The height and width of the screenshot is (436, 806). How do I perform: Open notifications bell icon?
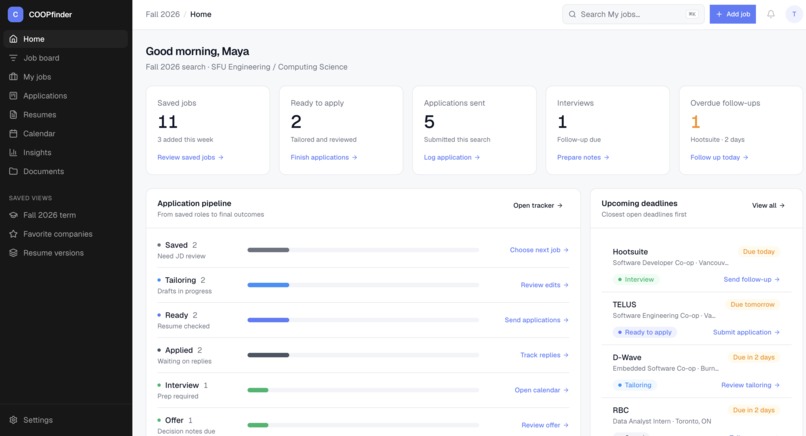[x=771, y=14]
